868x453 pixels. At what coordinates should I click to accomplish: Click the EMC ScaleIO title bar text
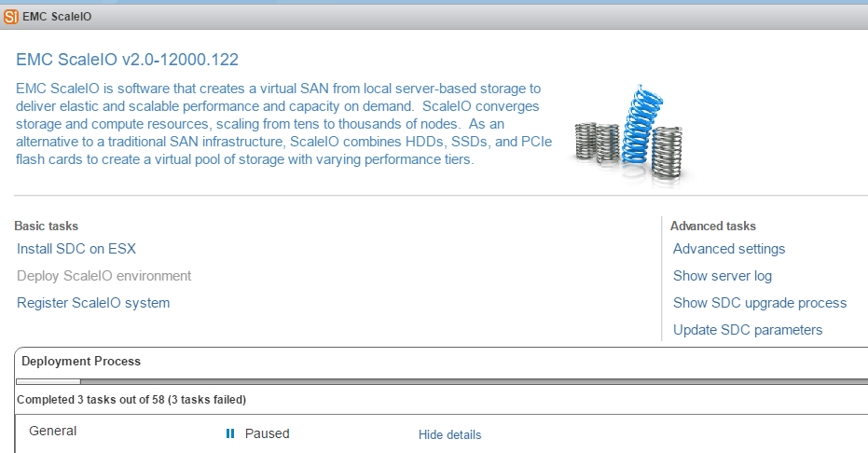57,17
